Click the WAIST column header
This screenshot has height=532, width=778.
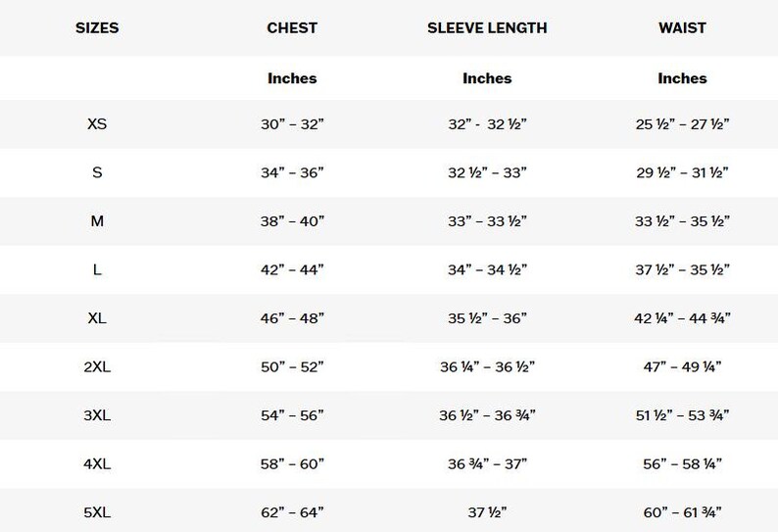[x=682, y=27]
